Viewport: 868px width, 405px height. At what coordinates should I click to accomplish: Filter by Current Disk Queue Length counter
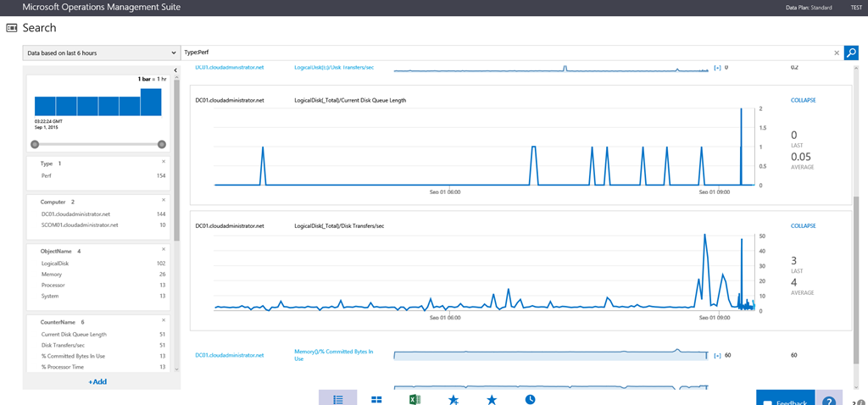pyautogui.click(x=74, y=335)
